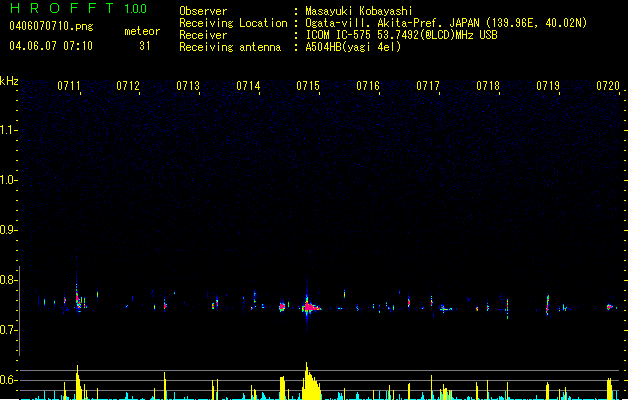Click the Receiver field label
The width and height of the screenshot is (629, 400).
coord(203,35)
